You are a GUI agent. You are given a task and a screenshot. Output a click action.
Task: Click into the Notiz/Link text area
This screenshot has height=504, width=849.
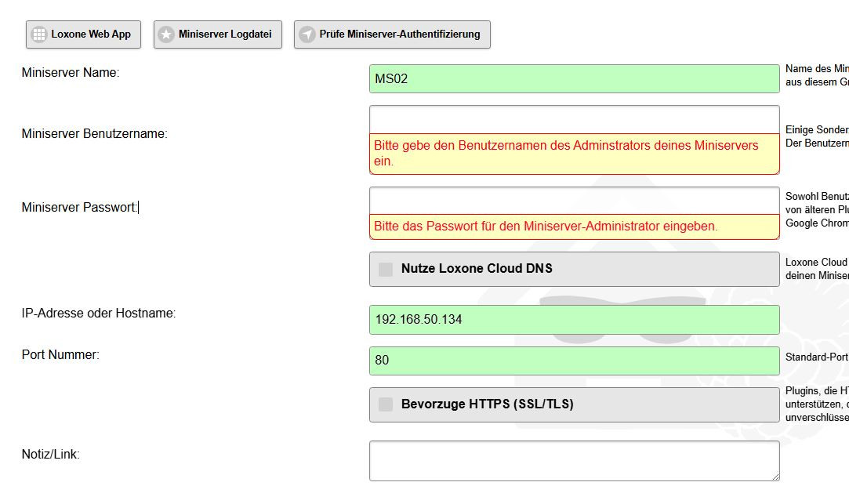coord(575,461)
